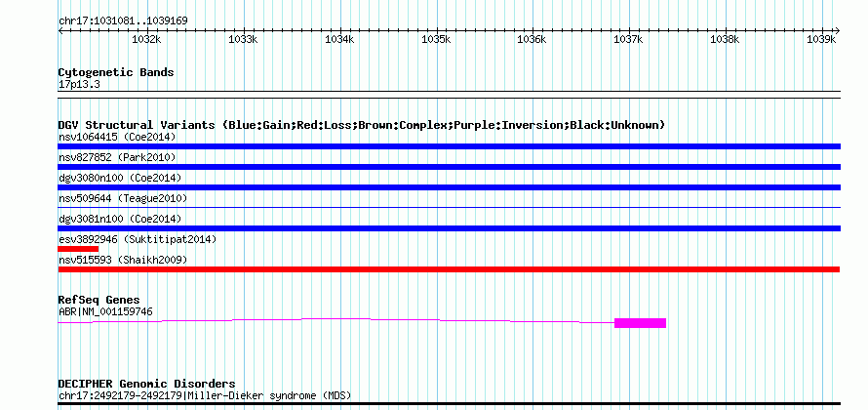Click the esv3892946 (Suktitipat2014) label
This screenshot has height=410, width=868.
coord(138,239)
